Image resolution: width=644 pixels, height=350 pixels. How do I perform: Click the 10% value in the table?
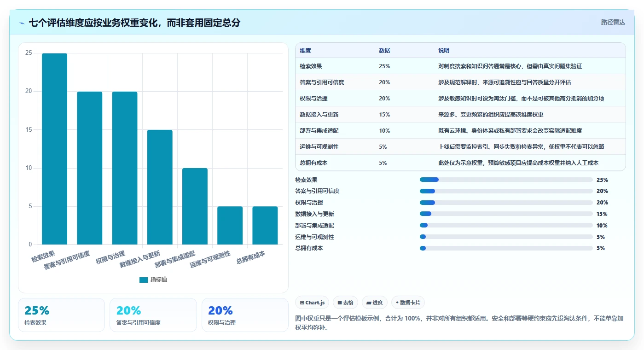coord(384,131)
